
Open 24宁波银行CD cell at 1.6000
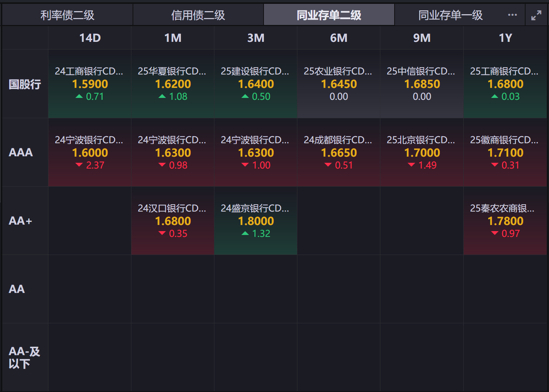coord(90,152)
